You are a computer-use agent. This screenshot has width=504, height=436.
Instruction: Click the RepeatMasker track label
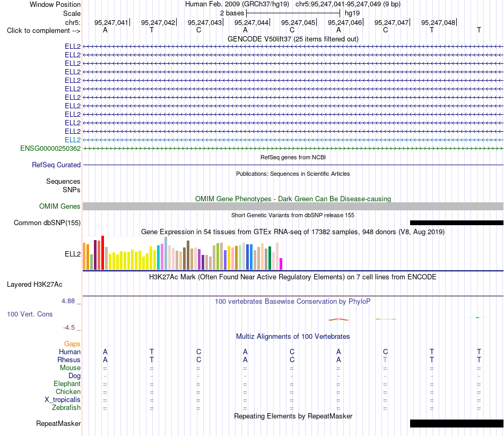coord(58,423)
